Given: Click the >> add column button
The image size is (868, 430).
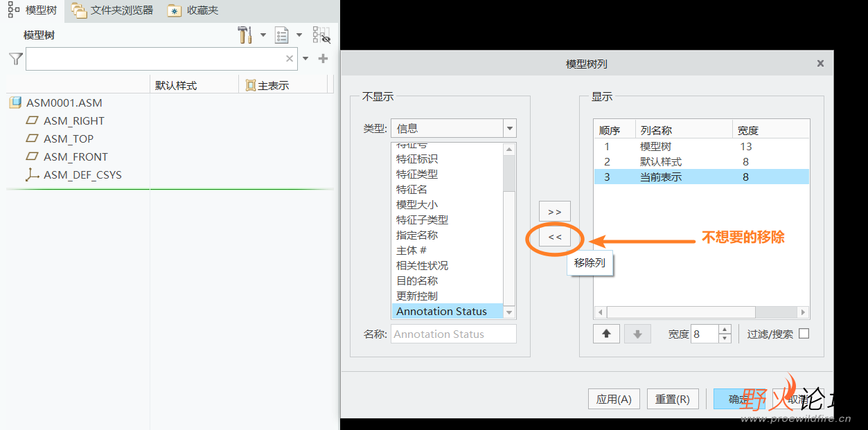Looking at the screenshot, I should point(555,211).
